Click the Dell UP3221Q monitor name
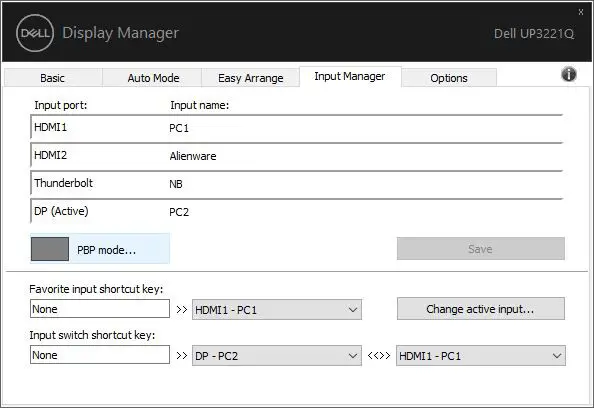The width and height of the screenshot is (594, 408). [534, 34]
